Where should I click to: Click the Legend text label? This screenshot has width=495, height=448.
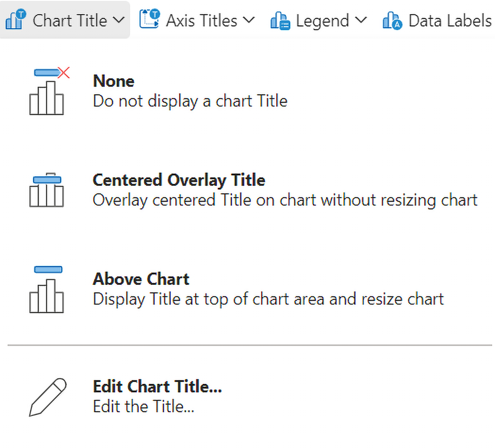(x=322, y=21)
